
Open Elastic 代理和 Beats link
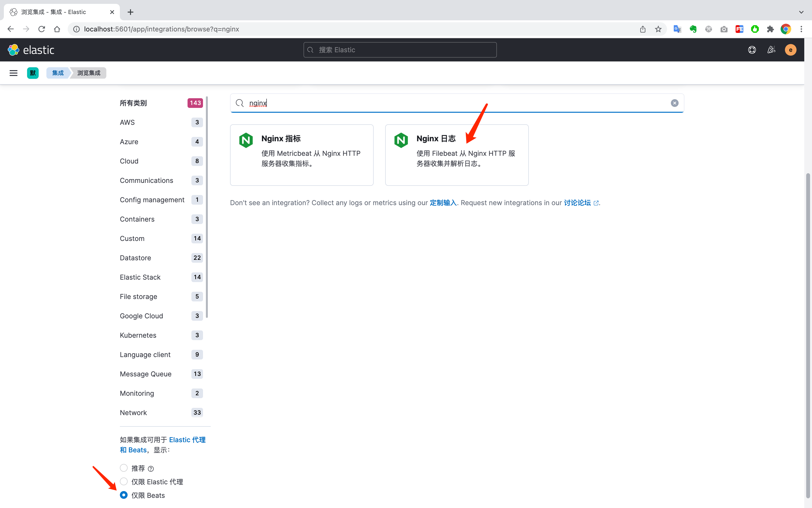[x=163, y=445]
